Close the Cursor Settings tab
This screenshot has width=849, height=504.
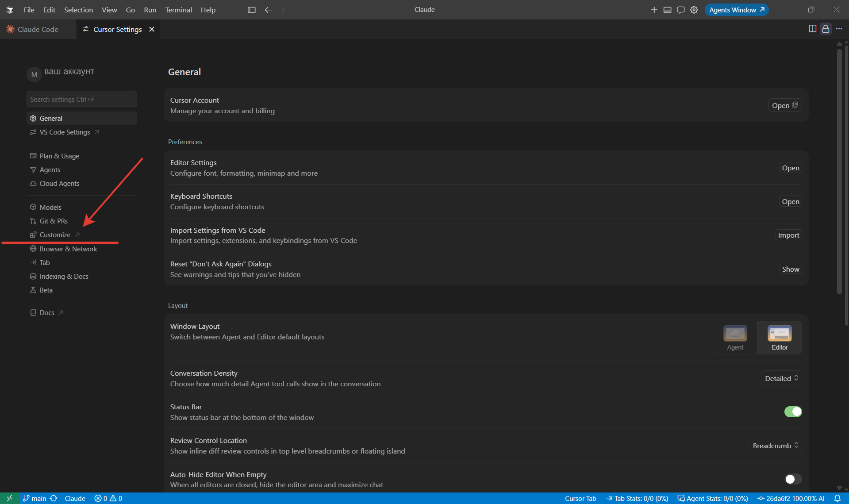click(152, 29)
